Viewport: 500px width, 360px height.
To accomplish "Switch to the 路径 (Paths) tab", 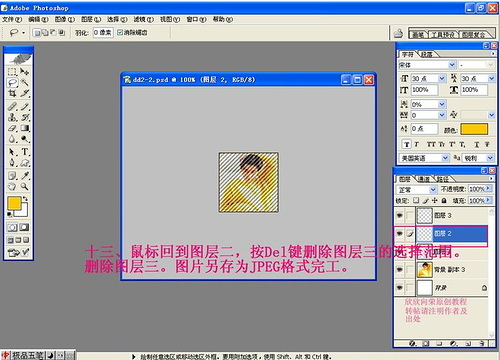I will 442,179.
